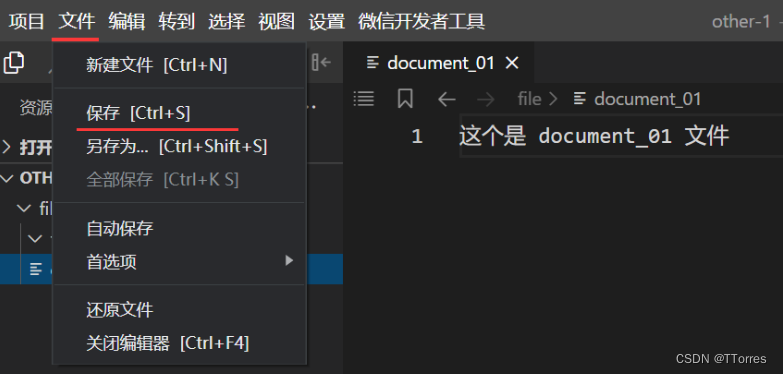
Task: Choose 还原文件 menu entry
Action: coord(179,310)
